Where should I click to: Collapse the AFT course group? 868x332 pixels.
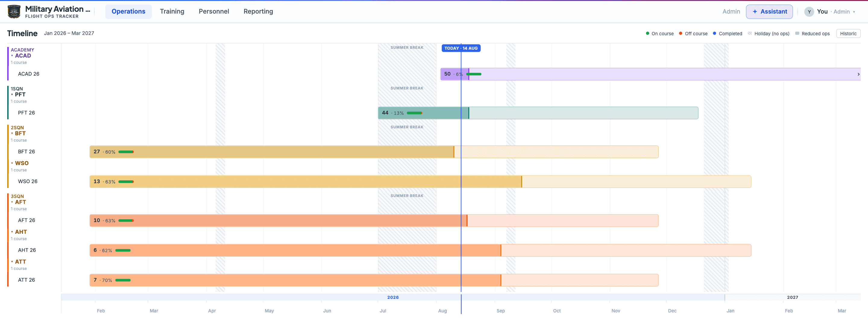[x=18, y=202]
